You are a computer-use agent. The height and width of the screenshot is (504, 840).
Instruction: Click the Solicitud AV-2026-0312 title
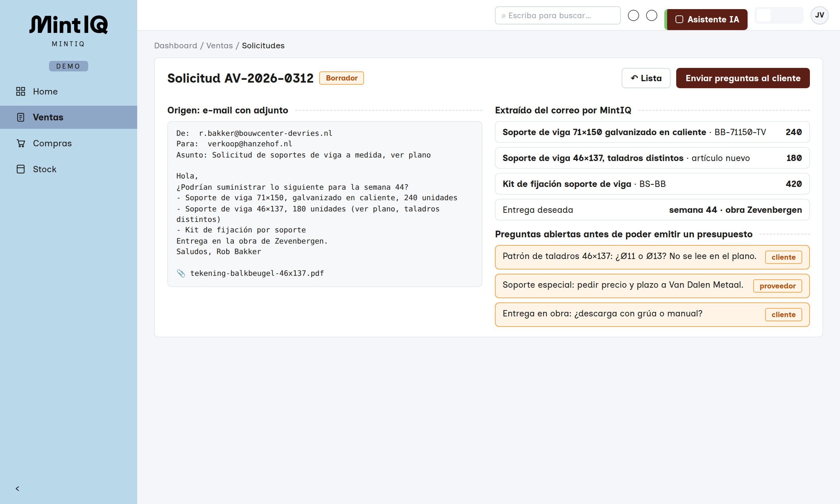[x=240, y=78]
